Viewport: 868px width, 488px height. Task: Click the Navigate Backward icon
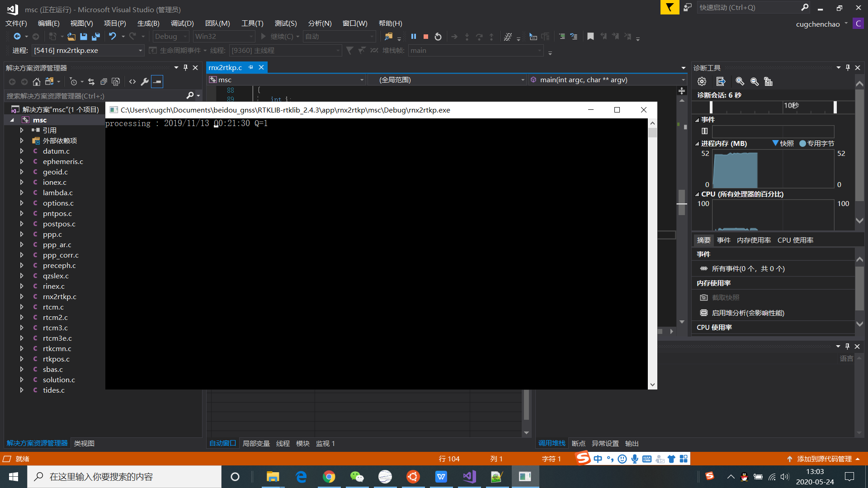[x=17, y=36]
